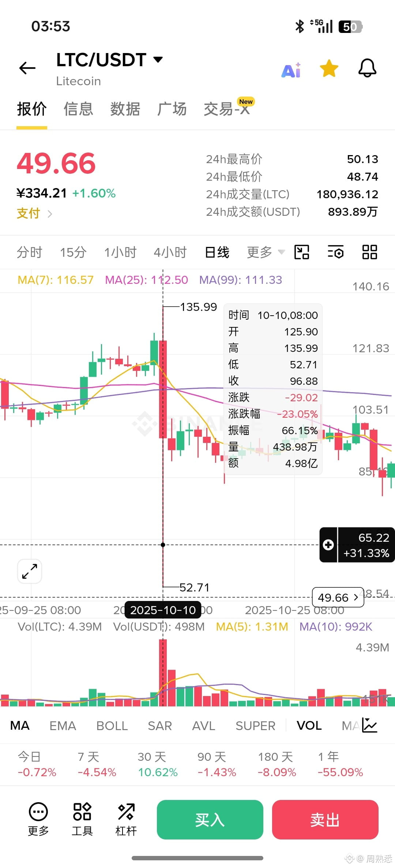The width and height of the screenshot is (395, 868).
Task: Toggle the BOLL indicator
Action: coord(112,726)
